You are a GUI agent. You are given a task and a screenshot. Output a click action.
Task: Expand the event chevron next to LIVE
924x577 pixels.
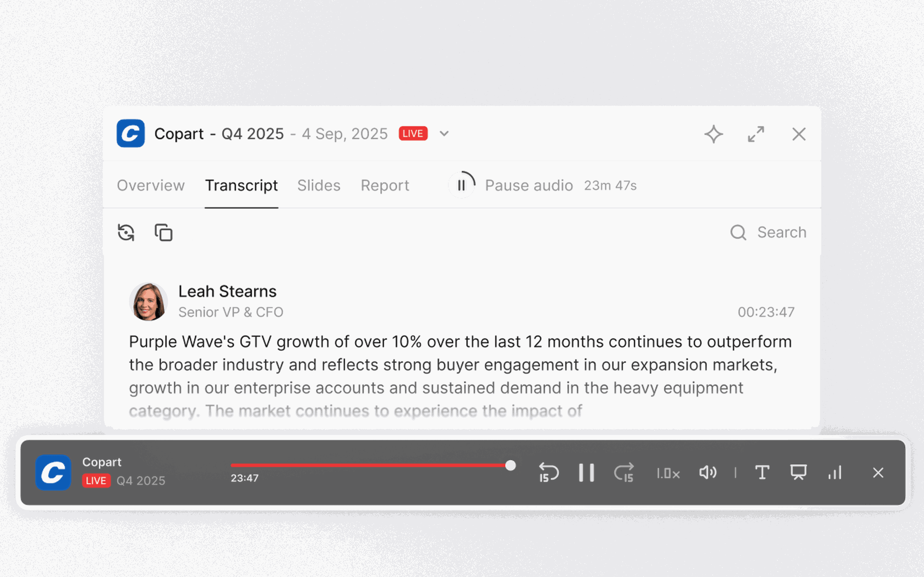click(444, 134)
